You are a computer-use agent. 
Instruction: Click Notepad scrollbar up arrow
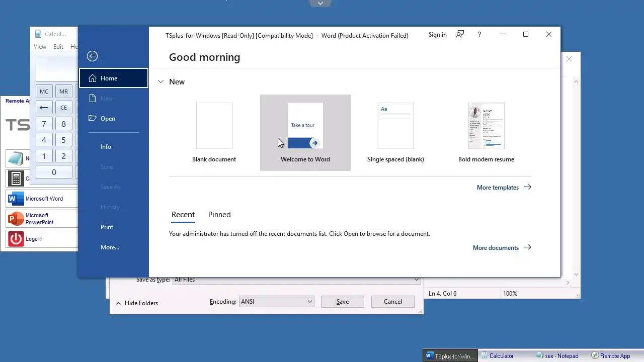click(577, 81)
